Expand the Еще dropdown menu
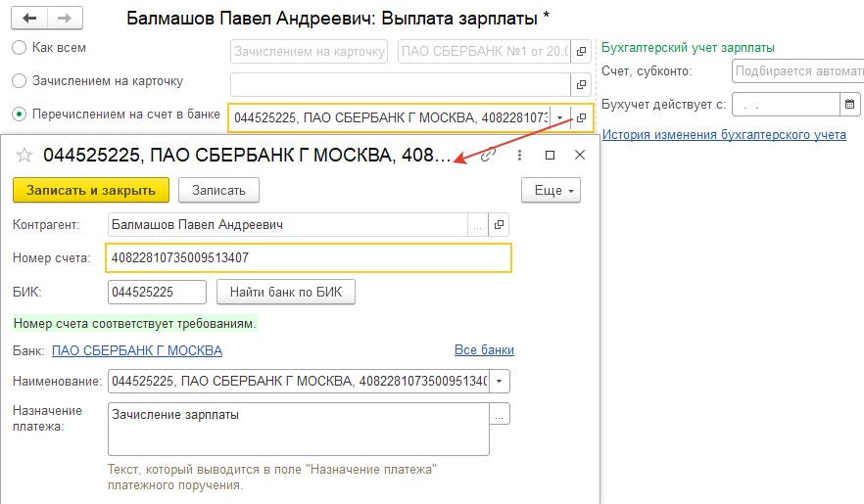 tap(551, 191)
